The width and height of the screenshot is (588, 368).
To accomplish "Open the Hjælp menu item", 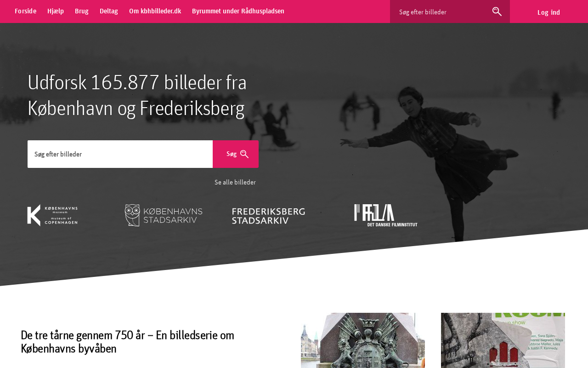I will (56, 11).
